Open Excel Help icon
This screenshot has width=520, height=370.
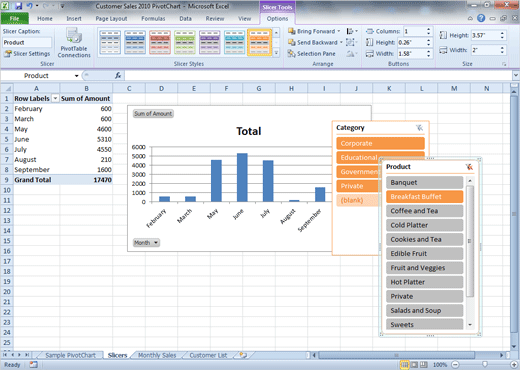pyautogui.click(x=481, y=18)
